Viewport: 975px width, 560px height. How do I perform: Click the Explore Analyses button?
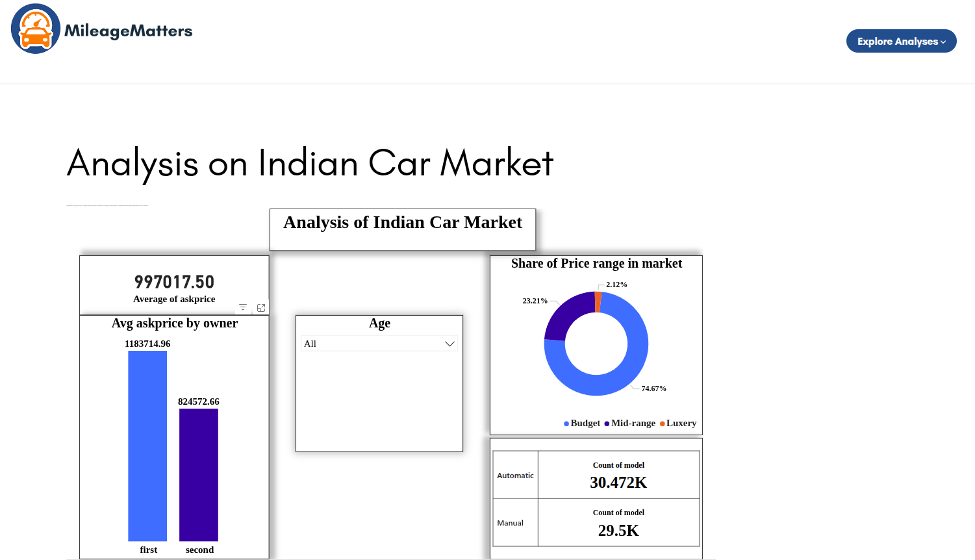point(901,41)
